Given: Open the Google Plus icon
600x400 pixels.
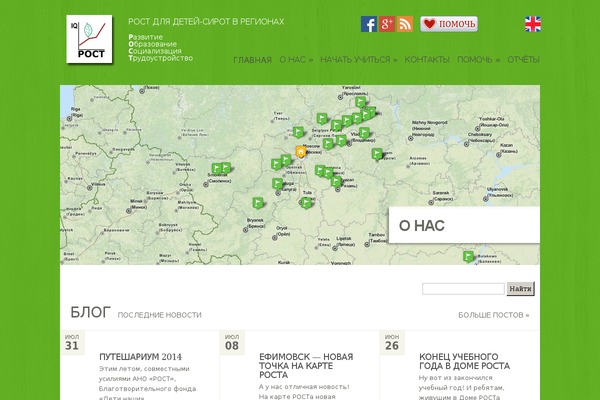Looking at the screenshot, I should [x=387, y=24].
